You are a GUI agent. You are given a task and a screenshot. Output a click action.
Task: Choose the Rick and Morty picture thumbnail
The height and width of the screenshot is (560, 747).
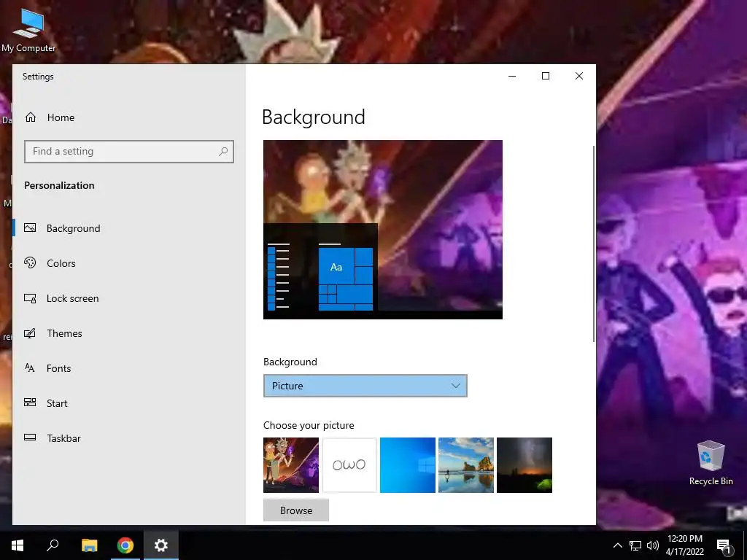291,465
